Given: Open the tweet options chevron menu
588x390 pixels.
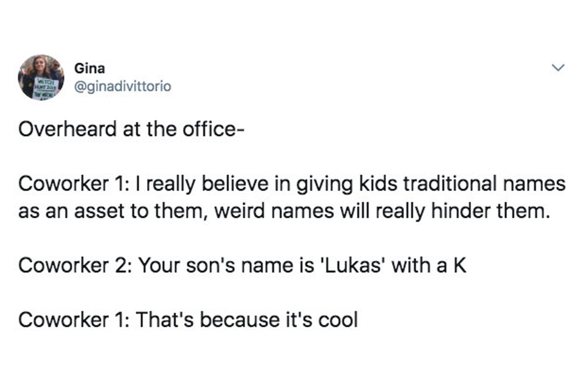Looking at the screenshot, I should (557, 69).
